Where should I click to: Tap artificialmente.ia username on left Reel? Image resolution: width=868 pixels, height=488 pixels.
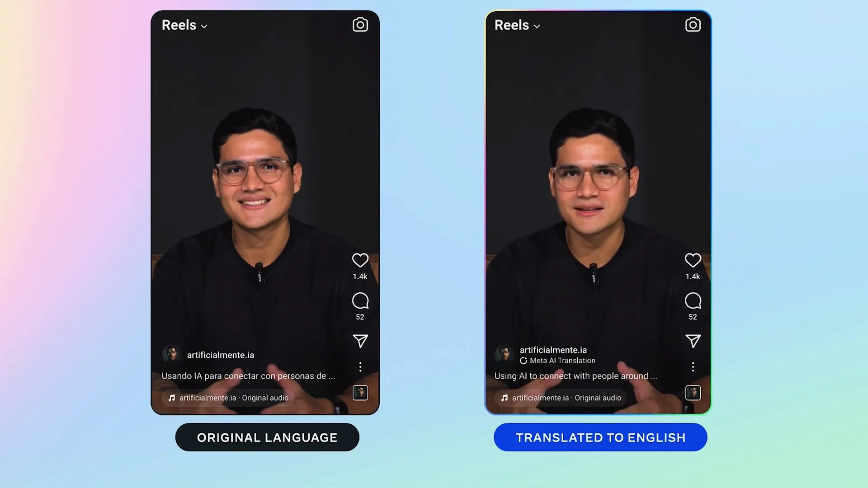[x=221, y=355]
